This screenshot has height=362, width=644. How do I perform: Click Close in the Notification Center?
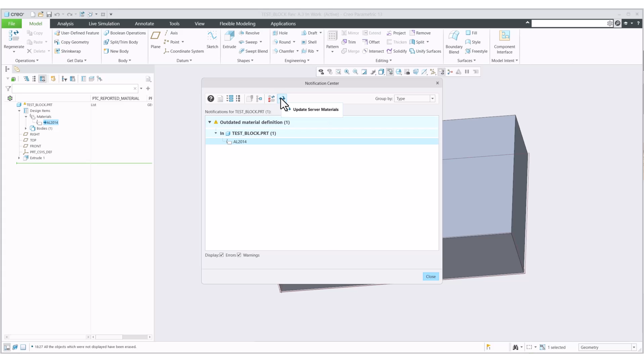(x=431, y=276)
